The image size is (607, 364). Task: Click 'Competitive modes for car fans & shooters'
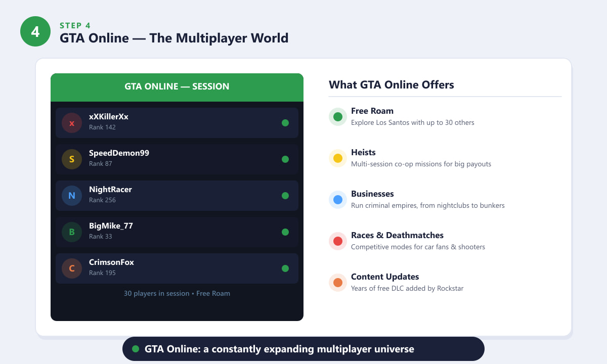point(418,247)
